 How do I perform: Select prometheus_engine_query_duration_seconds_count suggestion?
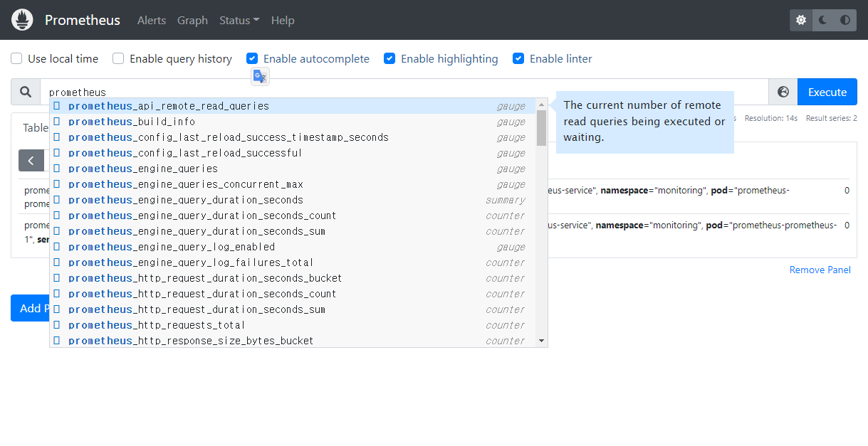[293, 216]
